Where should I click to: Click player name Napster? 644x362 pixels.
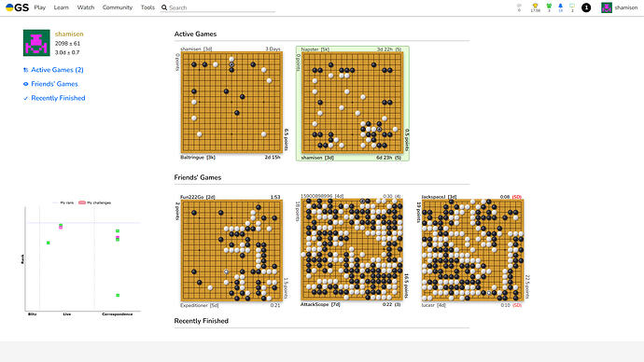(x=310, y=49)
